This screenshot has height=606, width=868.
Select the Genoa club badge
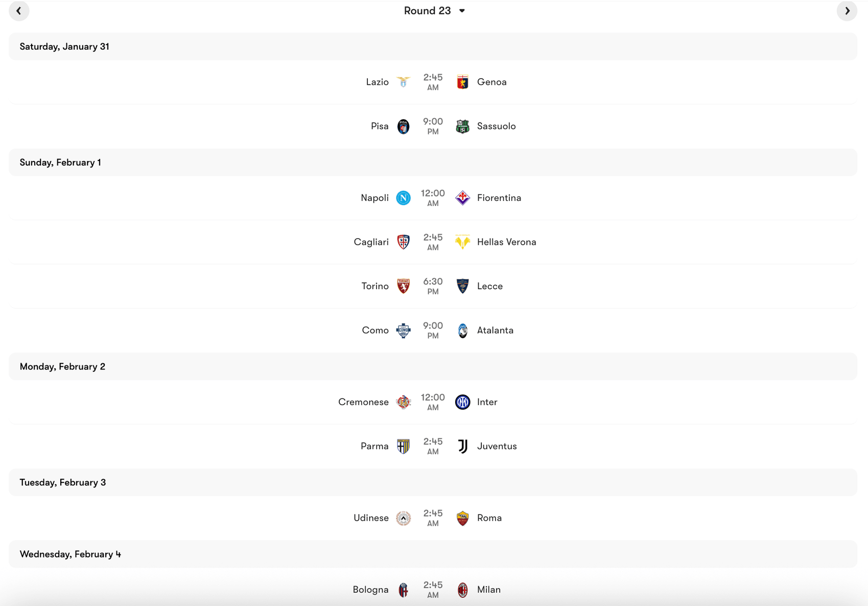click(x=462, y=82)
